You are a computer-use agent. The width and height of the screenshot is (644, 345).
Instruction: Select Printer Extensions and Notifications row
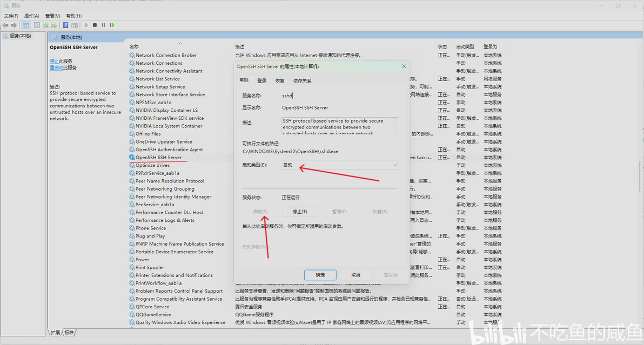174,275
